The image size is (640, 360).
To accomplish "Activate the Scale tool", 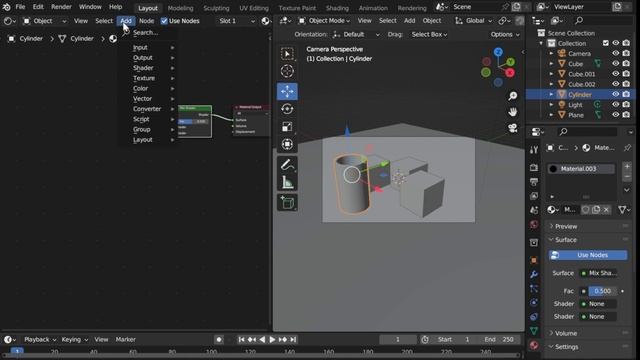I will pyautogui.click(x=287, y=127).
